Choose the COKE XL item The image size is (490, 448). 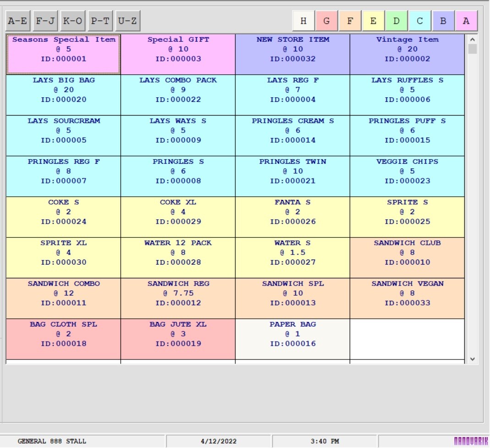click(178, 217)
